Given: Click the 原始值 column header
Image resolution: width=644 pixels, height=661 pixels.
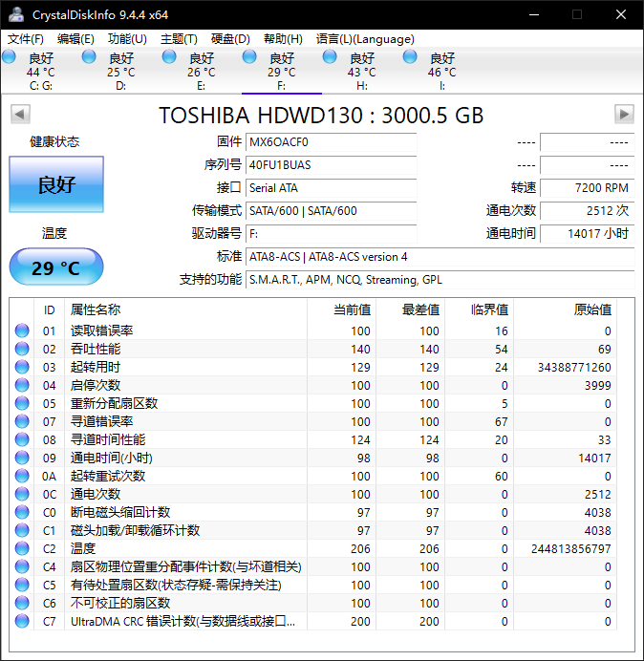Looking at the screenshot, I should pos(565,309).
